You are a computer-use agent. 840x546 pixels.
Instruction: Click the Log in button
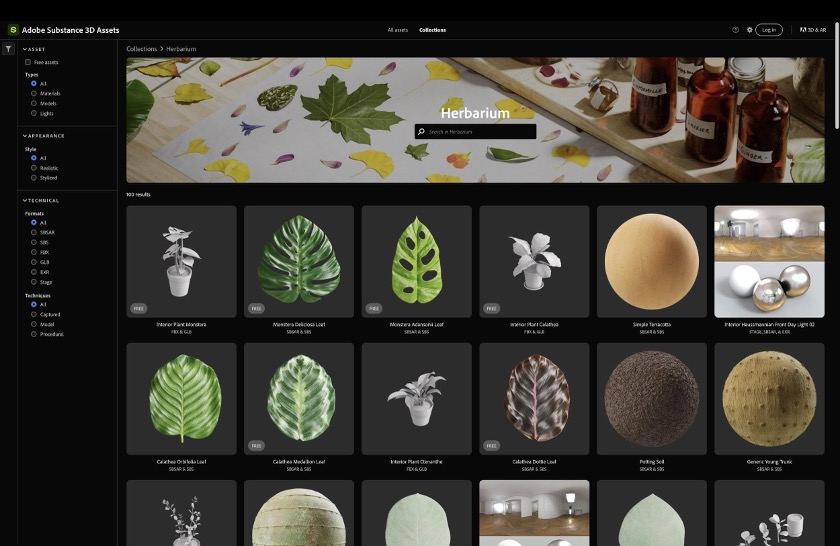pyautogui.click(x=769, y=30)
